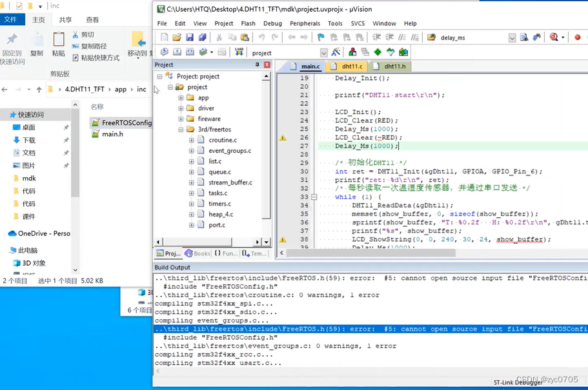
Task: Pin the Project panel with pushpin
Action: pos(258,64)
